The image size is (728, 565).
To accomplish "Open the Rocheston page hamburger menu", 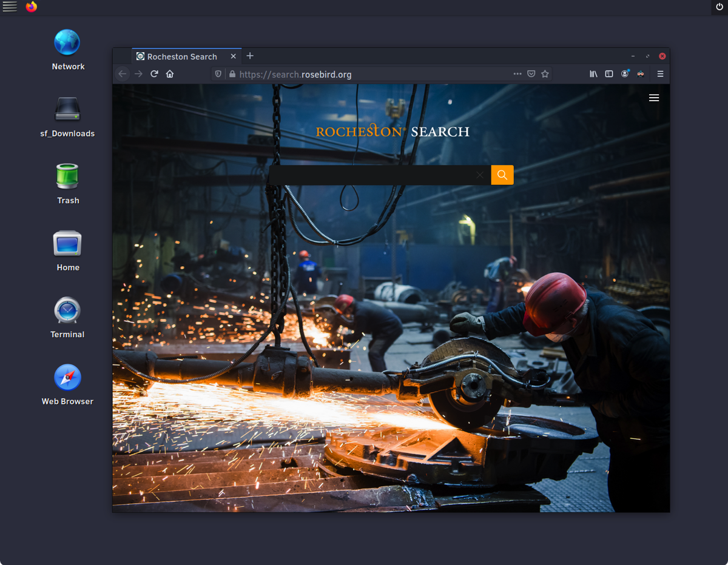I will coord(653,98).
